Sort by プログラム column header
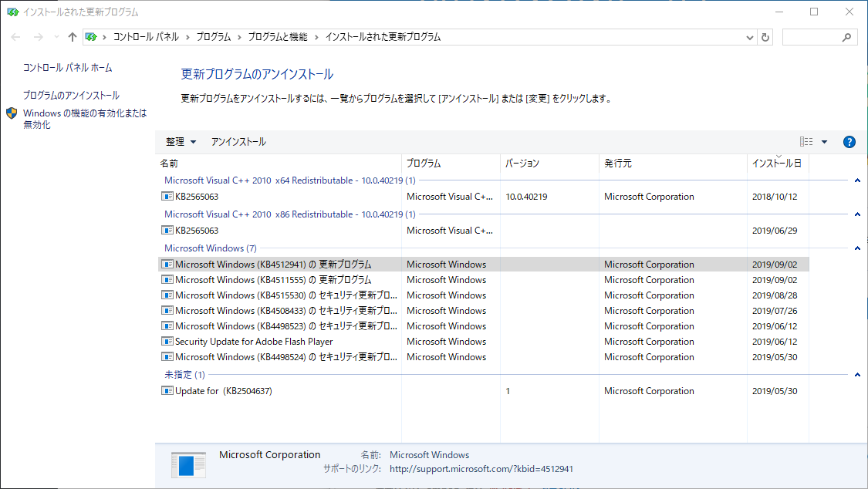Image resolution: width=868 pixels, height=489 pixels. [451, 164]
